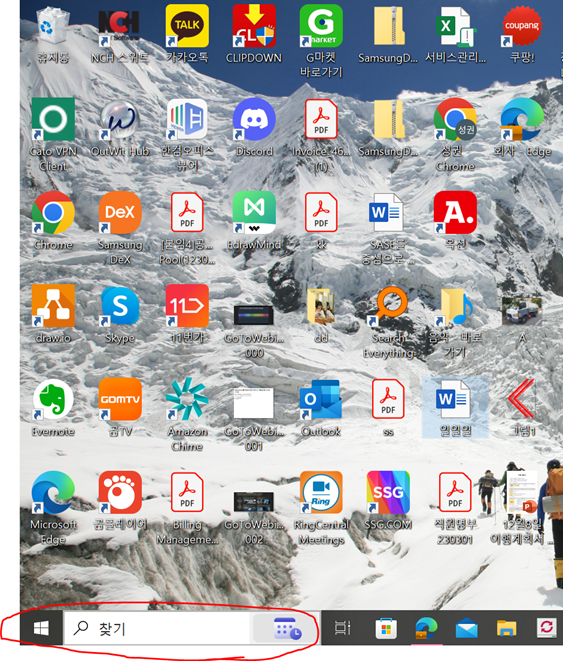Launch draw.io

(53, 306)
